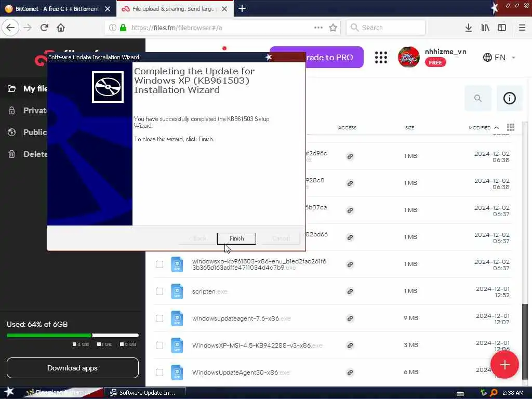Open the file search magnifier icon
Screen dimensions: 532x399
click(478, 98)
